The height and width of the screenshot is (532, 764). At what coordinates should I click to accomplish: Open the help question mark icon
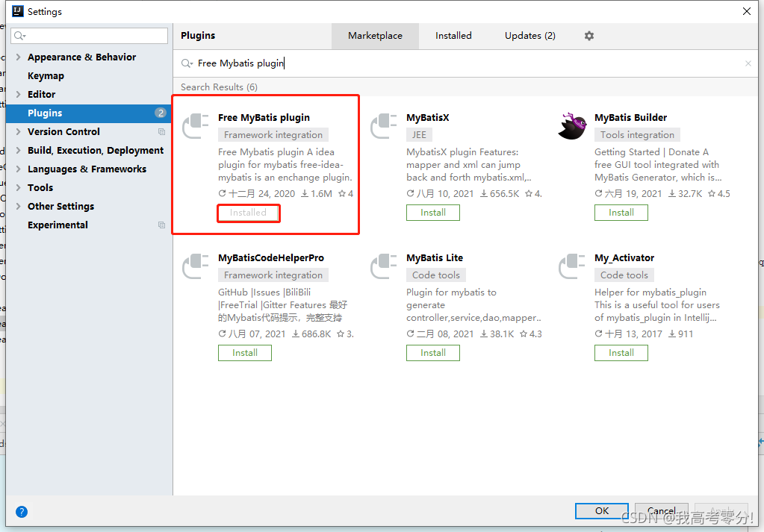pos(22,512)
